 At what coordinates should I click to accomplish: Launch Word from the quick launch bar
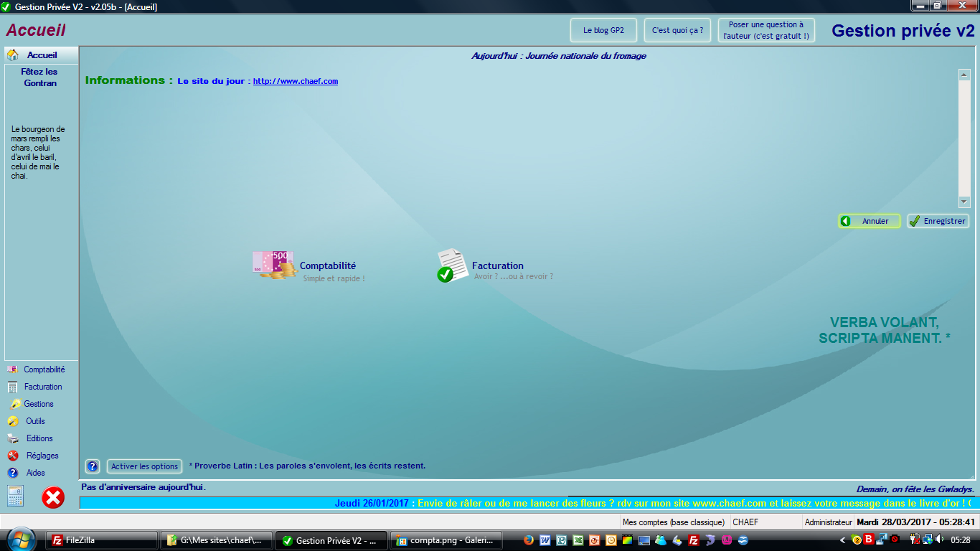coord(545,540)
